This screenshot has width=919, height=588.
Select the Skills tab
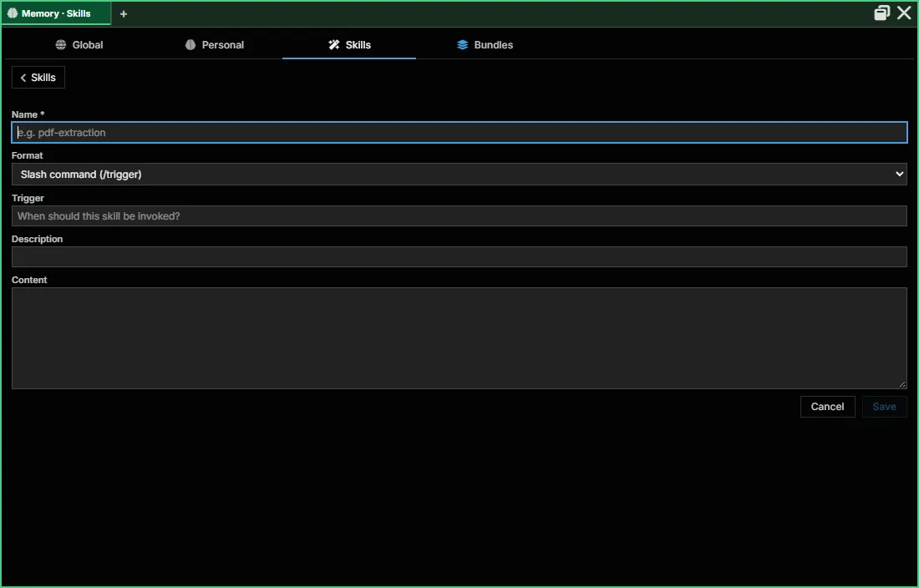pyautogui.click(x=349, y=44)
